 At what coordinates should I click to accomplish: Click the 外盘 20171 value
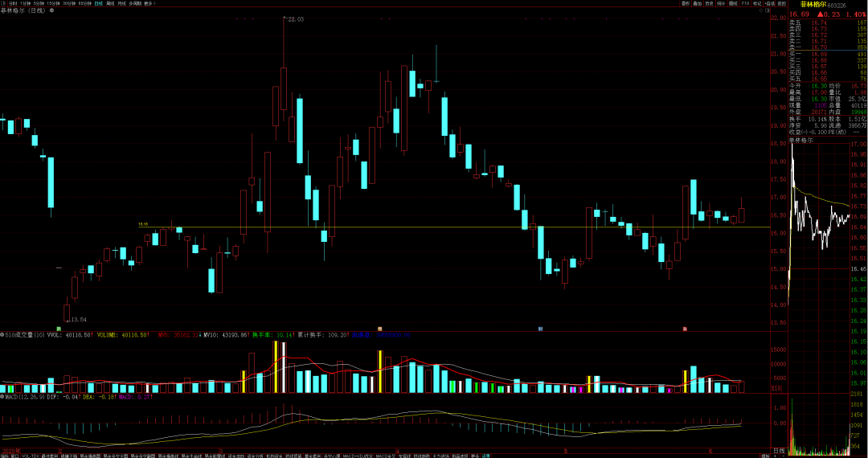pos(819,111)
